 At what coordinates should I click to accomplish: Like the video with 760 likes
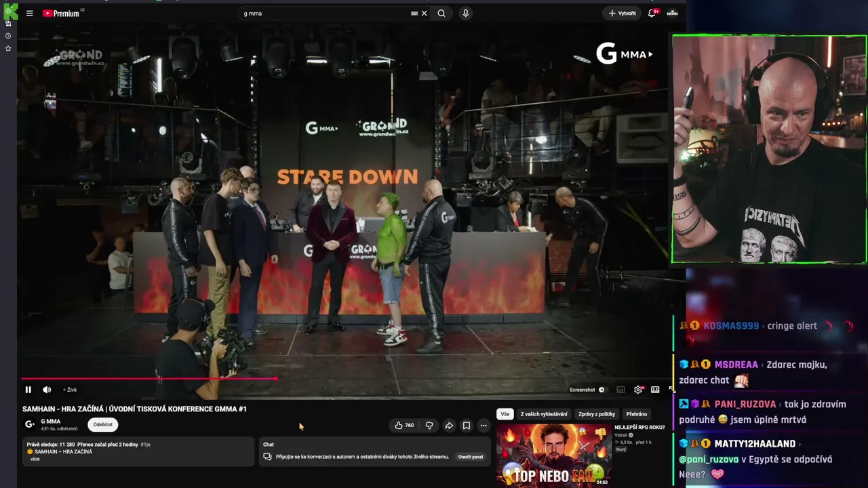pyautogui.click(x=404, y=426)
